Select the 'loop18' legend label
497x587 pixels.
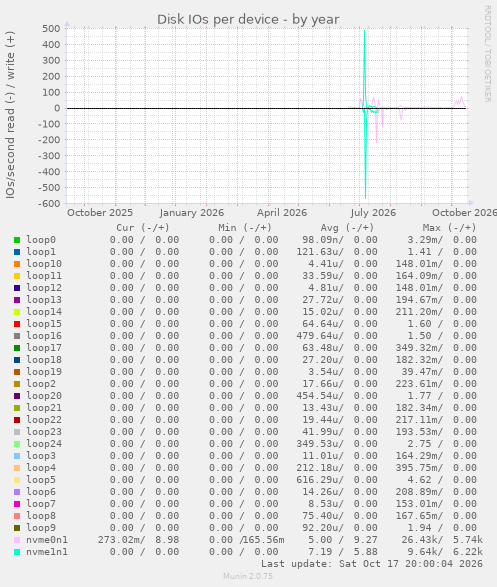pos(44,360)
